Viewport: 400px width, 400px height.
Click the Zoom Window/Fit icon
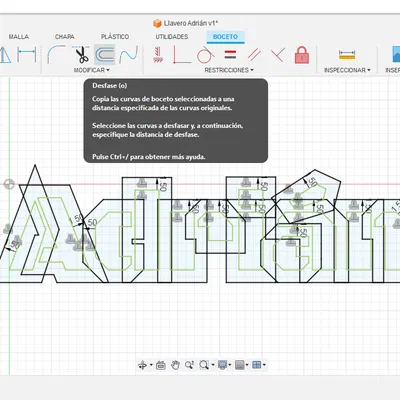coord(204,365)
